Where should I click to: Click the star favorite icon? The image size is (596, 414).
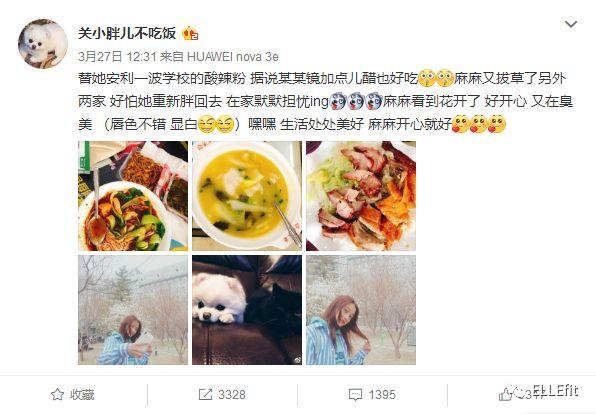57,394
